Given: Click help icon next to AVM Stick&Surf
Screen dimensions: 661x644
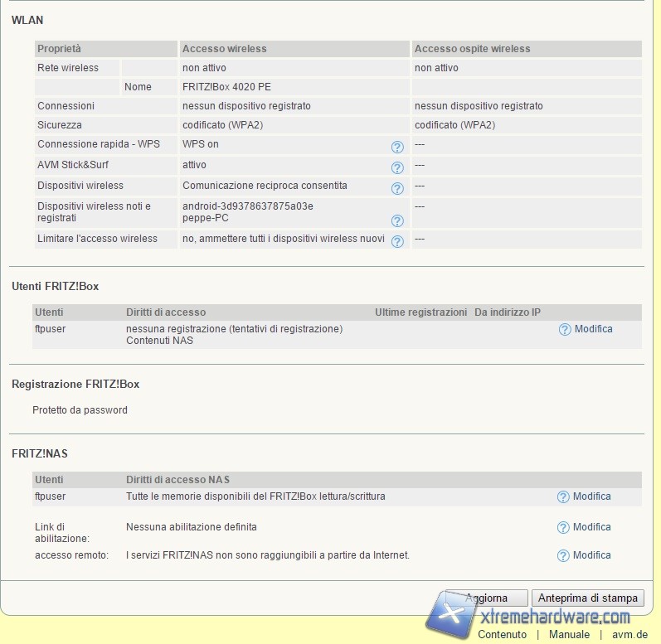Looking at the screenshot, I should (397, 167).
